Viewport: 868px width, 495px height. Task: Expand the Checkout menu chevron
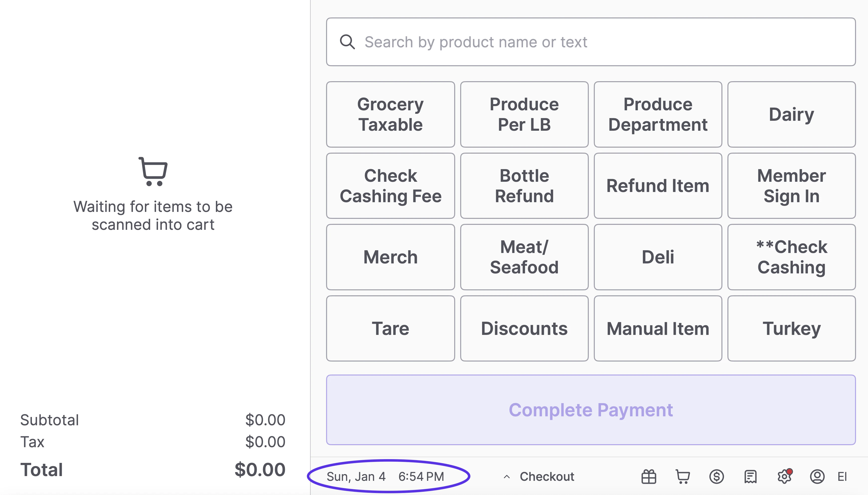click(x=507, y=477)
